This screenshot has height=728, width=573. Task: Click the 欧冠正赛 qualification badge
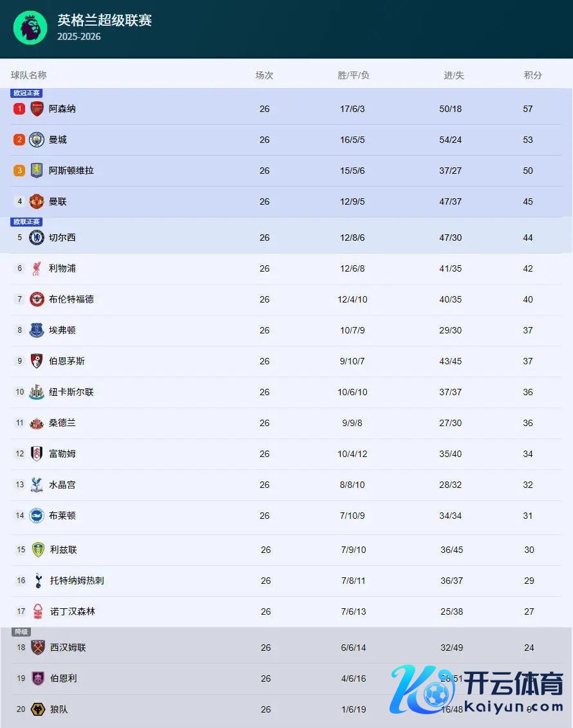26,93
